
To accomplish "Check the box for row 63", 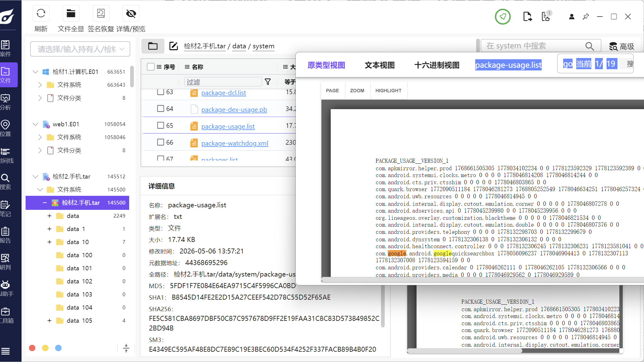I will (x=161, y=92).
